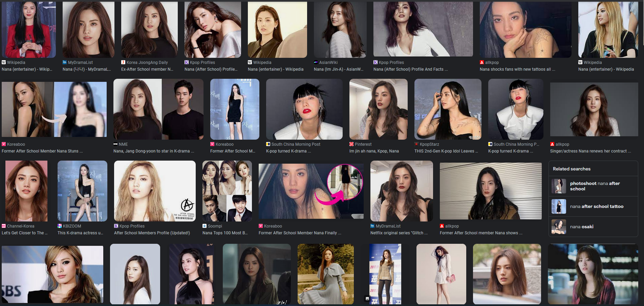Click the Korea JoongAng Daily favicon
Screen dimensions: 644x306
[x=123, y=63]
